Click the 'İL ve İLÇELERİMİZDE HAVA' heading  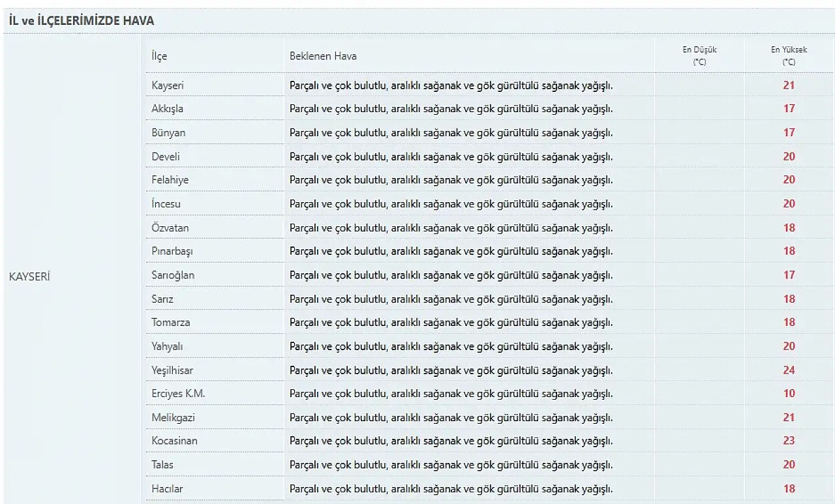(x=82, y=21)
